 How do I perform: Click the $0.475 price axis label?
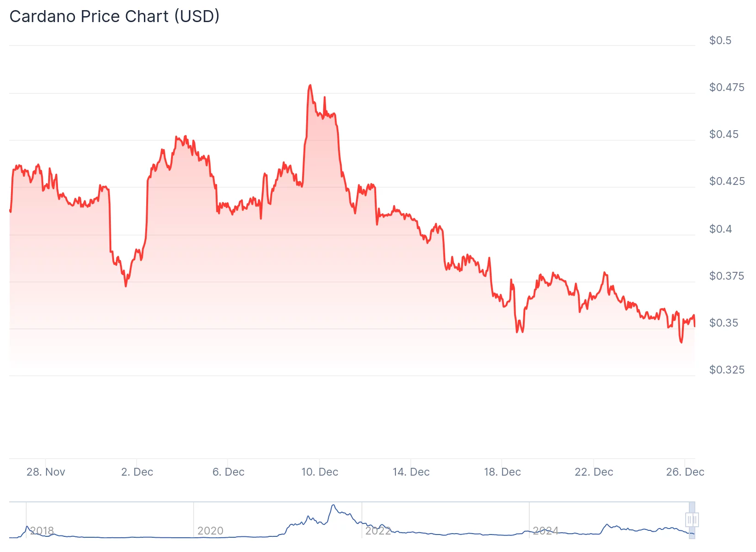pos(727,87)
